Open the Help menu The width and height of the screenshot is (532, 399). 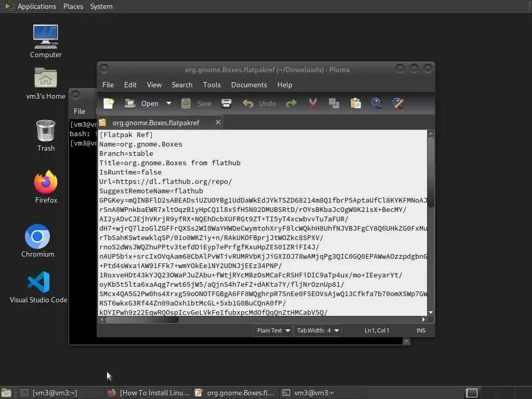pos(285,85)
